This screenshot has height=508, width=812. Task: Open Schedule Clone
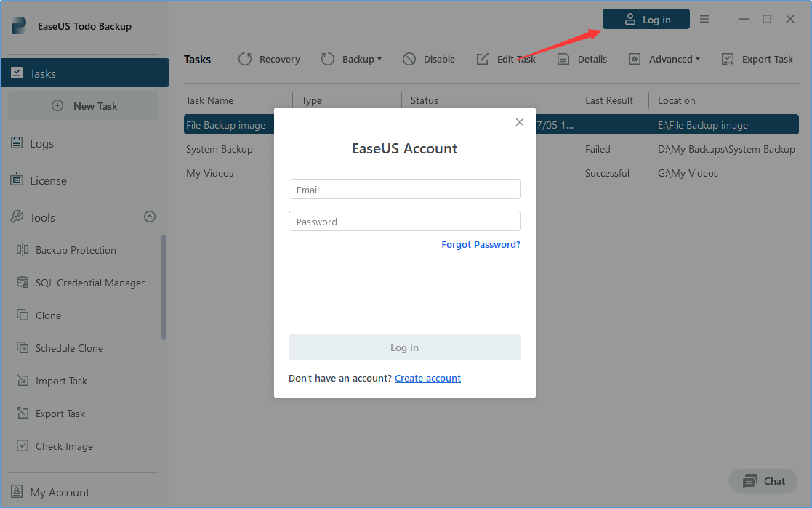click(x=70, y=348)
